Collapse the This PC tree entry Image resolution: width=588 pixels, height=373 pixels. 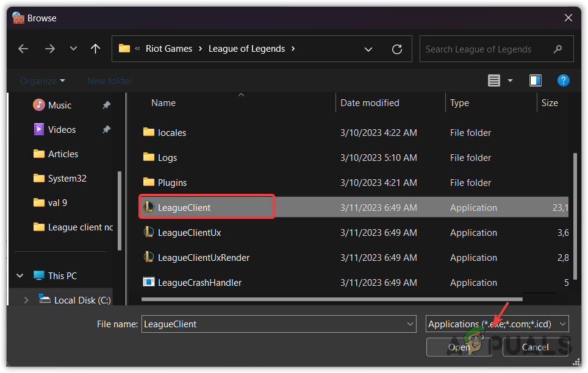coord(20,275)
